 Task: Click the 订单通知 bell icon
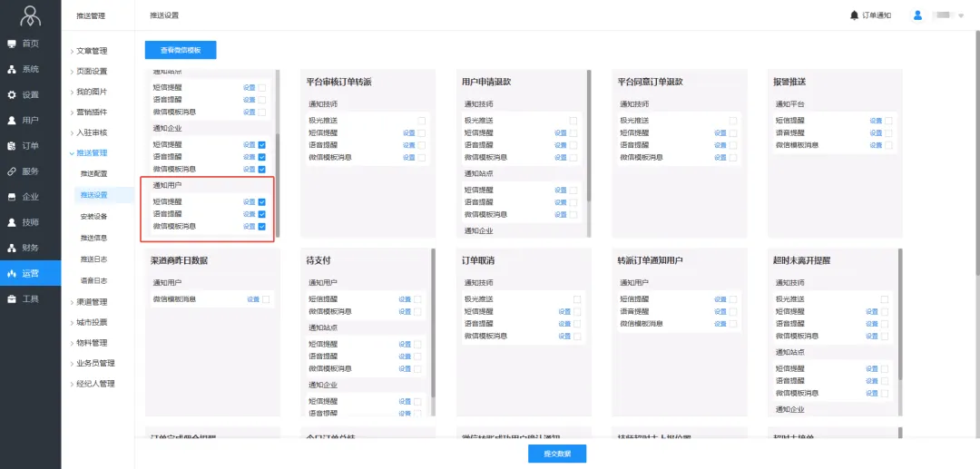[x=854, y=15]
